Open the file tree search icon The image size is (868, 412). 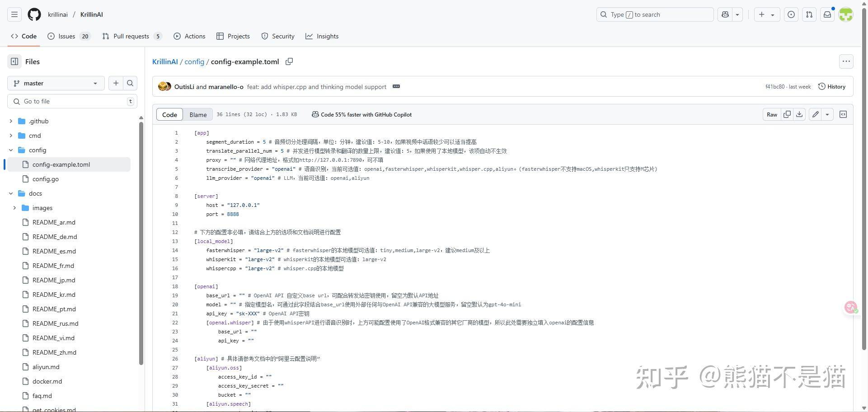tap(130, 83)
